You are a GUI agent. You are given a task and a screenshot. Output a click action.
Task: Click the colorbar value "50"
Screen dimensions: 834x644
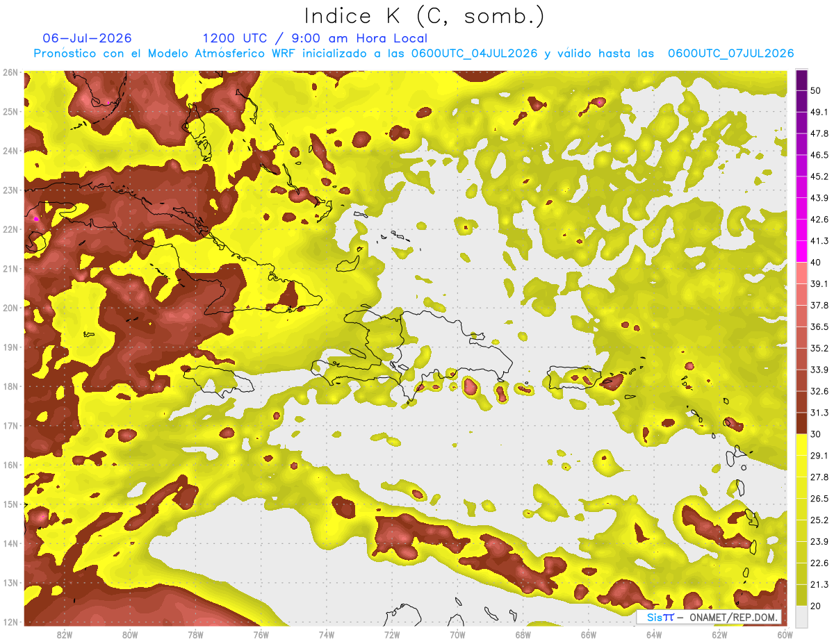click(x=817, y=91)
